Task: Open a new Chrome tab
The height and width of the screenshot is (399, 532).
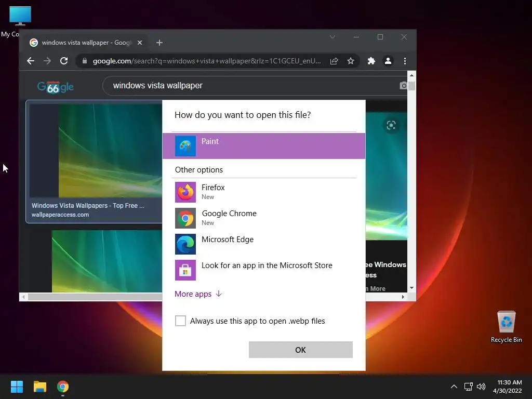Action: click(x=159, y=43)
